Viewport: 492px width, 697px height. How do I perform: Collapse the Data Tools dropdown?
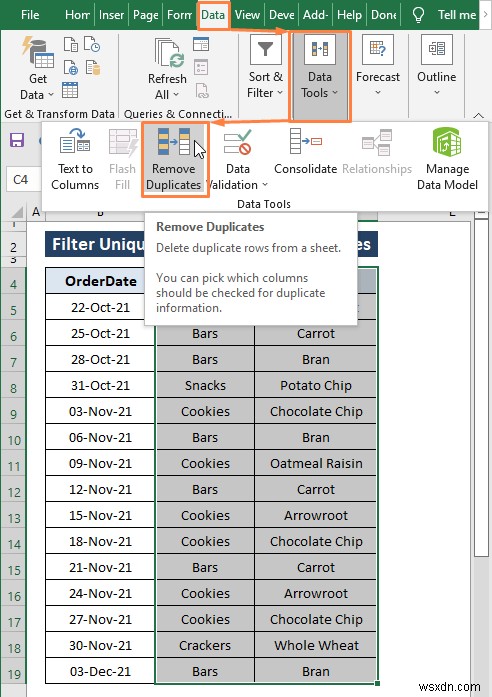(320, 75)
